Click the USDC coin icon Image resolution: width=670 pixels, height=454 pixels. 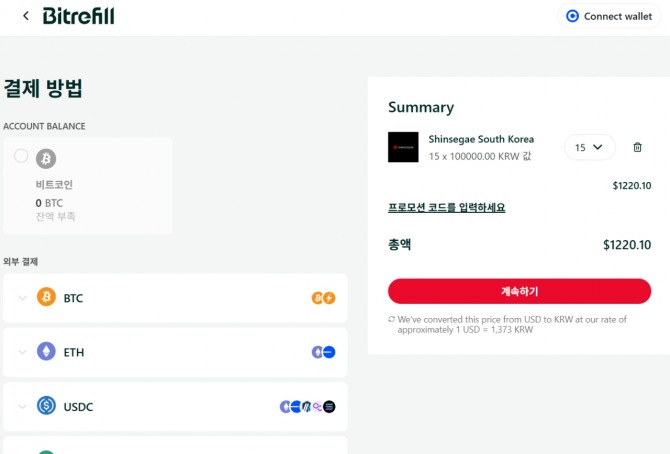(46, 406)
